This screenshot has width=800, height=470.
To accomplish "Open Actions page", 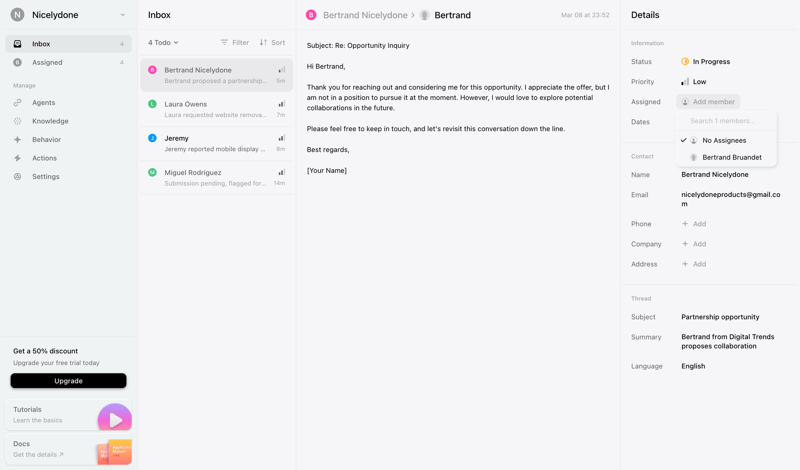I will [68, 158].
